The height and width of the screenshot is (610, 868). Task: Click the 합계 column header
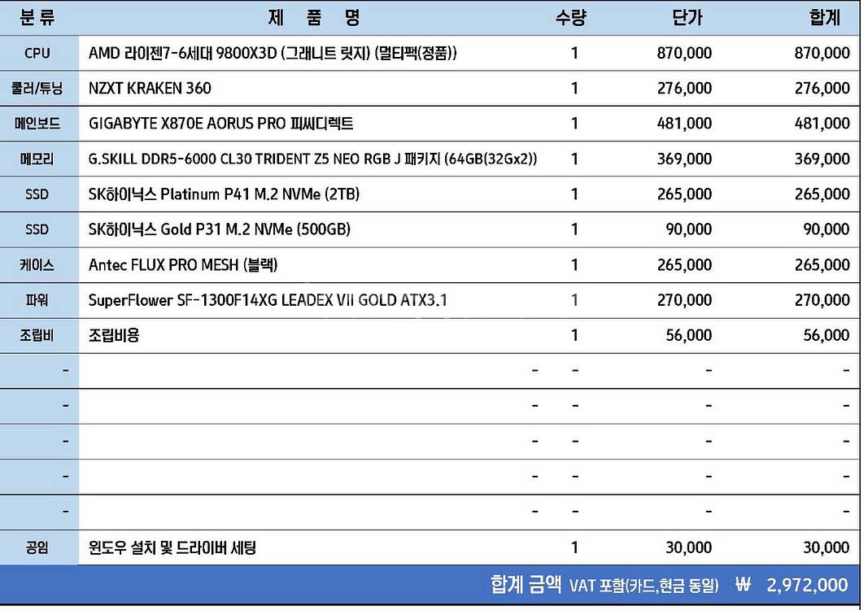pyautogui.click(x=824, y=17)
